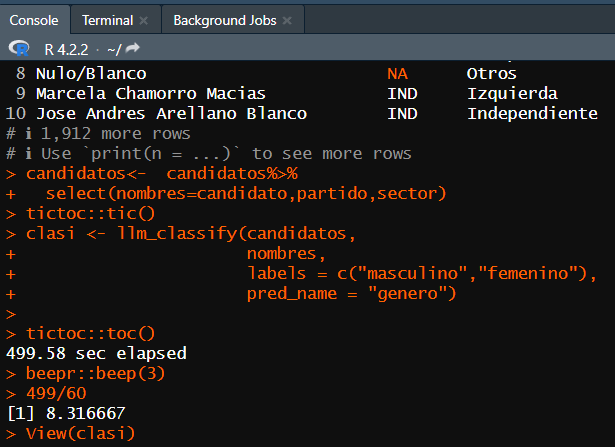Open the Background Jobs tab
Screen dimensions: 615x447
(x=225, y=20)
